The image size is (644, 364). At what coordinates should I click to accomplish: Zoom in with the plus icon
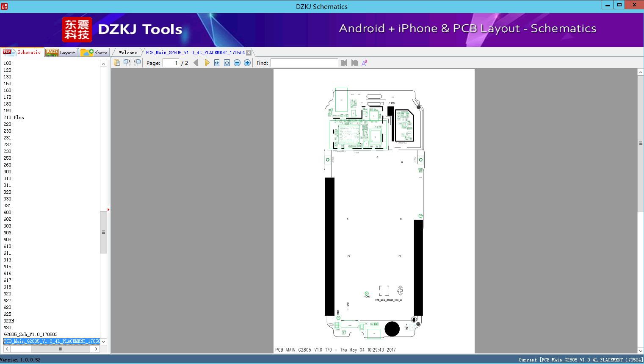[247, 63]
